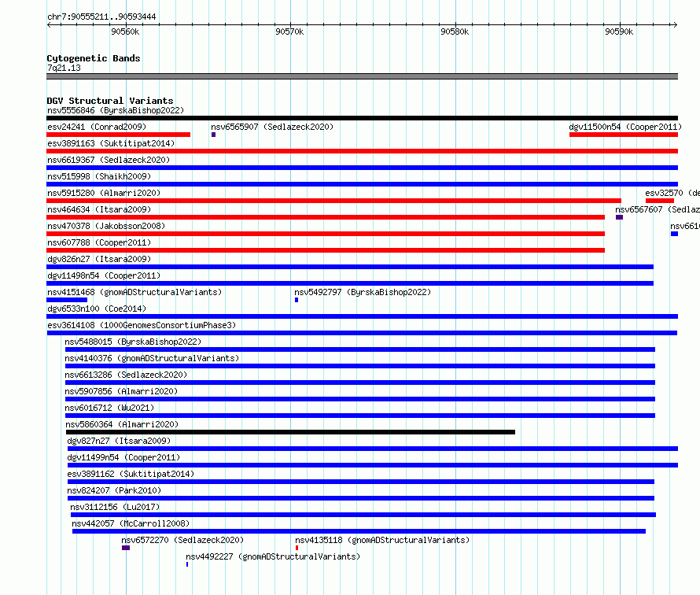Click the chr7:90555211..90593444 coordinates text
700x595 pixels.
pyautogui.click(x=101, y=17)
